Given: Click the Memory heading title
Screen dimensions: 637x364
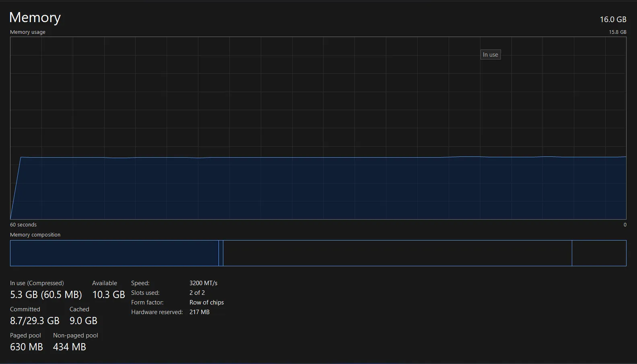Looking at the screenshot, I should (x=35, y=17).
